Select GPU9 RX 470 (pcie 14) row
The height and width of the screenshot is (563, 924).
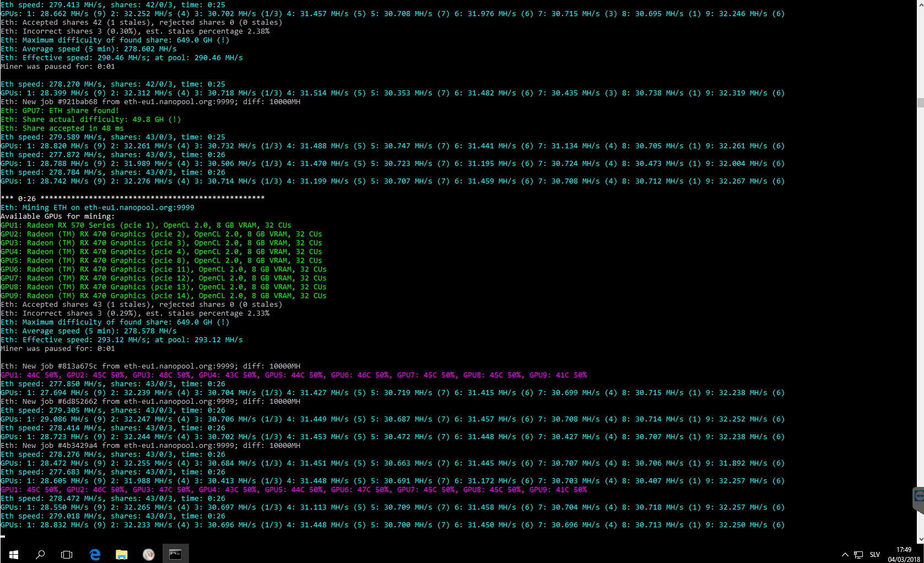pyautogui.click(x=164, y=296)
